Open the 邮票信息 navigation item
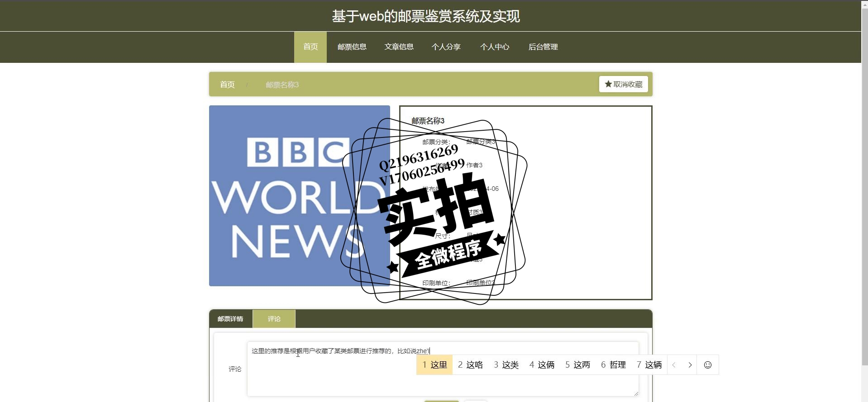This screenshot has width=868, height=402. pyautogui.click(x=352, y=47)
